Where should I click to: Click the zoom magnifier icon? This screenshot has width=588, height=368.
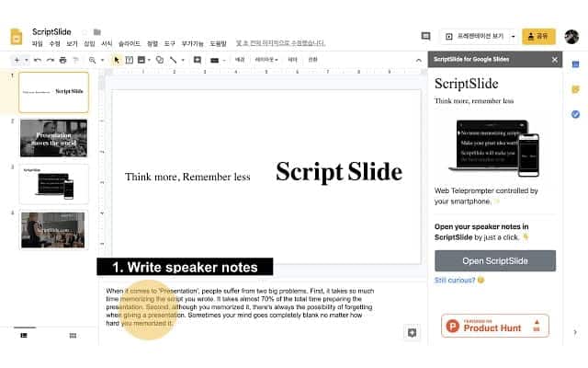coord(92,60)
